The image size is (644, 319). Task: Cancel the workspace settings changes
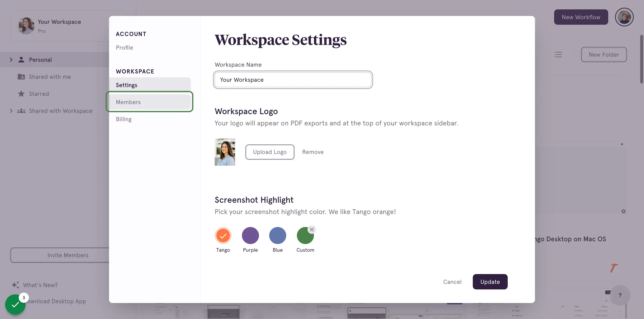click(452, 282)
